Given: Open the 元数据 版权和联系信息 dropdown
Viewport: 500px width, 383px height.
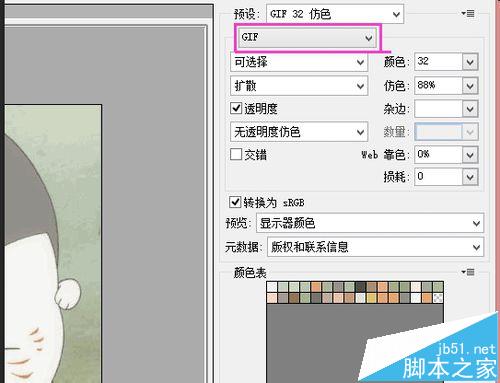Looking at the screenshot, I should 375,247.
